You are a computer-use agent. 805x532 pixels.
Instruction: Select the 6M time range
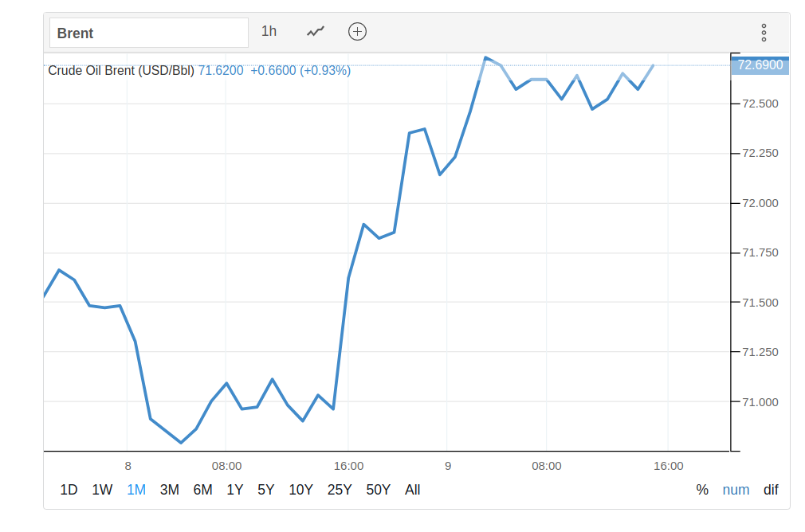click(x=202, y=490)
